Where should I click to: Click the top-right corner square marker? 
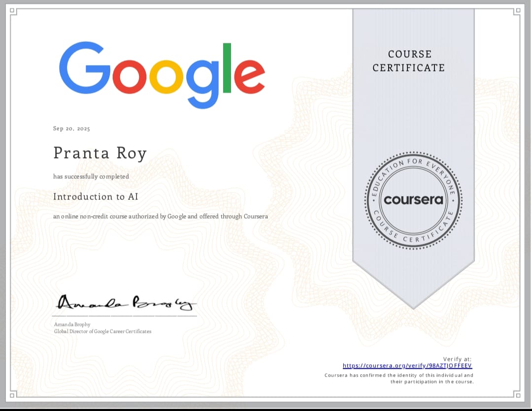518,11
